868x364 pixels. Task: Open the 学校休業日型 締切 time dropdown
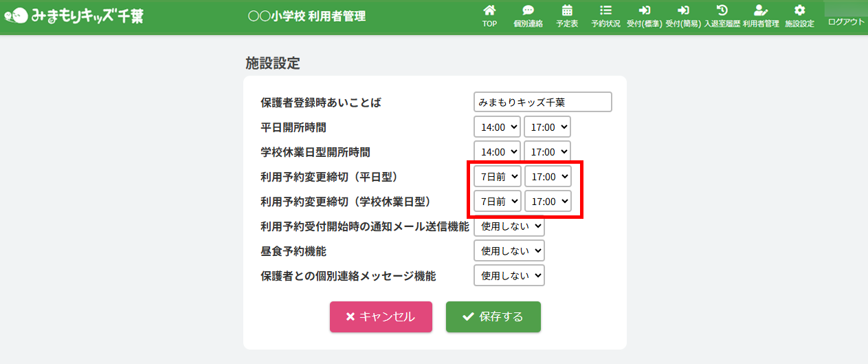[547, 201]
